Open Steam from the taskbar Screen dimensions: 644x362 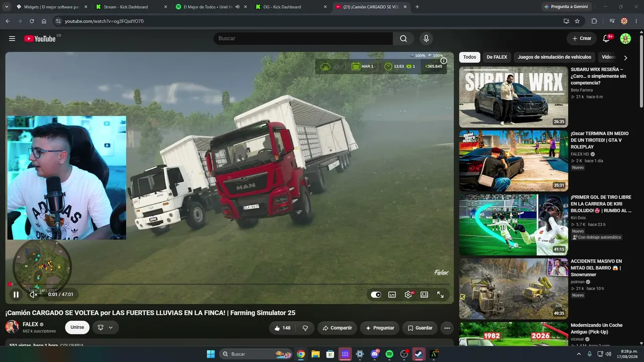tap(419, 354)
